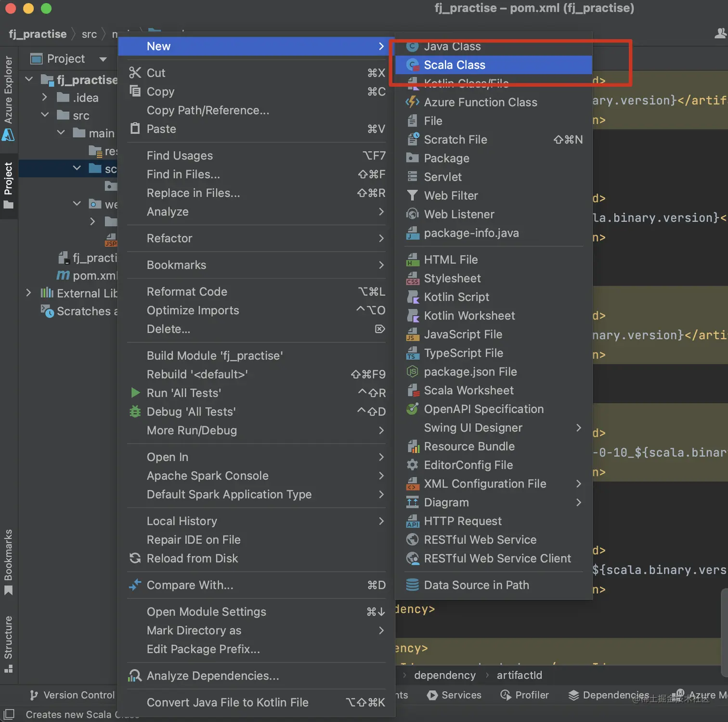Select Find in Files menu entry
This screenshot has width=728, height=722.
(257, 174)
